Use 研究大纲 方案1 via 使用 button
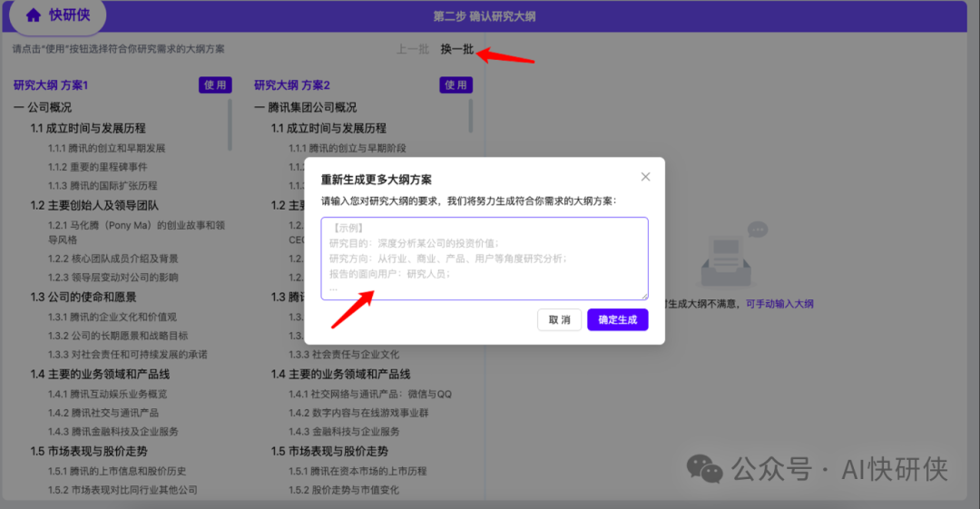980x509 pixels. (215, 85)
